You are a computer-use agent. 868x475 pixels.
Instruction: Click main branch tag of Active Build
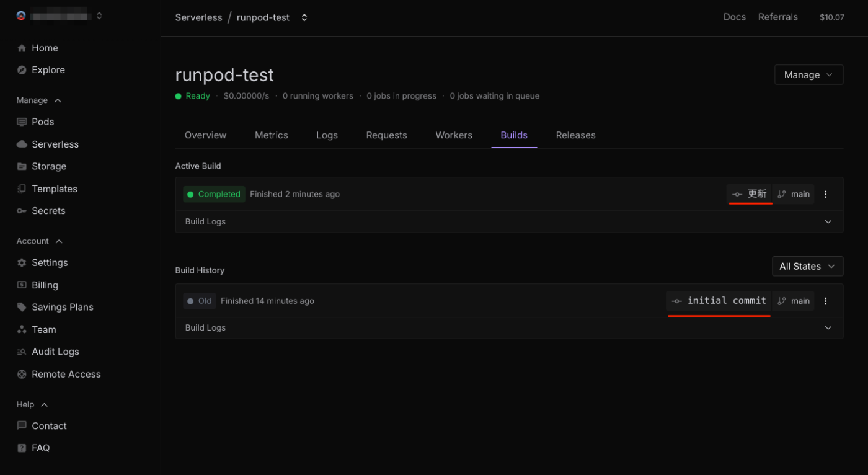[794, 194]
